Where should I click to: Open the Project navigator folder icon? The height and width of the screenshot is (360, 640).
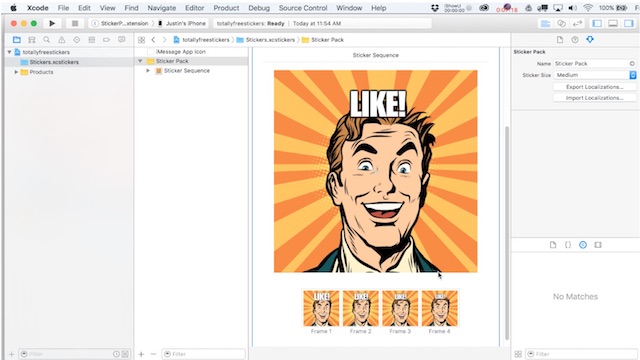[x=17, y=40]
